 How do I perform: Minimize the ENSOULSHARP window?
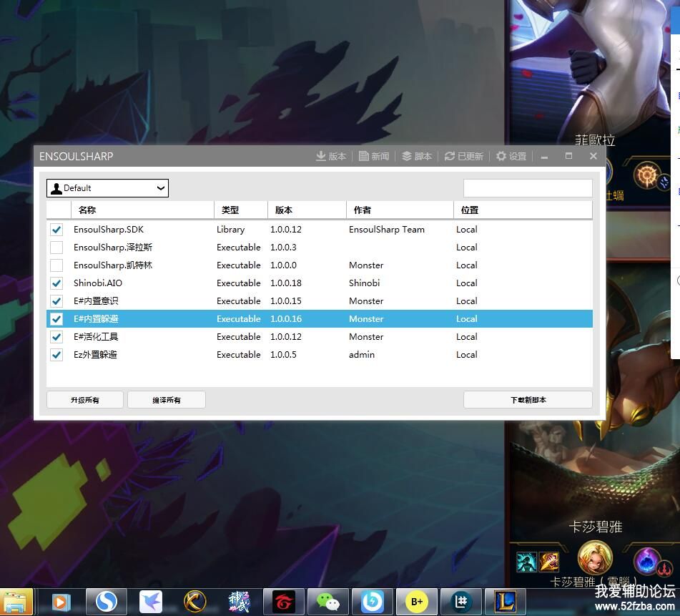pos(544,157)
